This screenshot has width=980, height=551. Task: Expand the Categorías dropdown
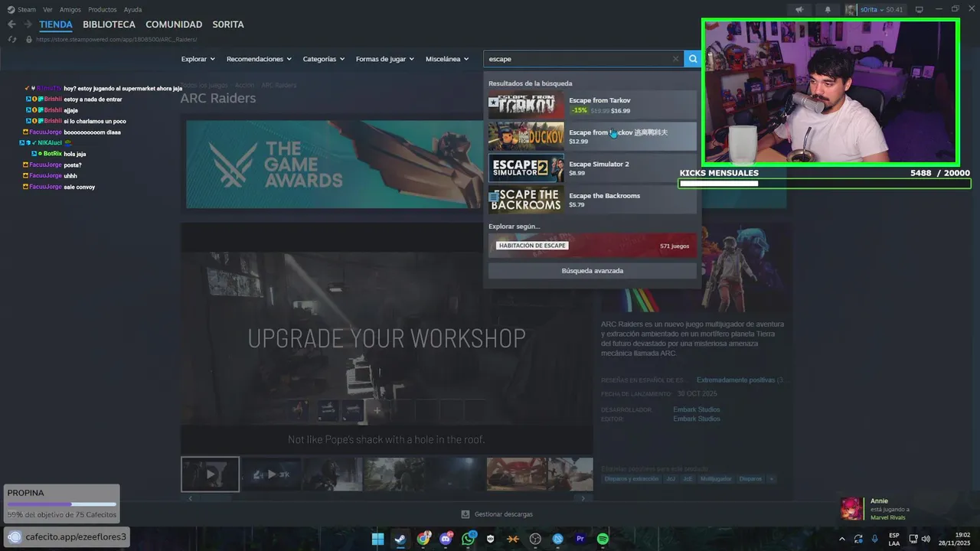323,59
